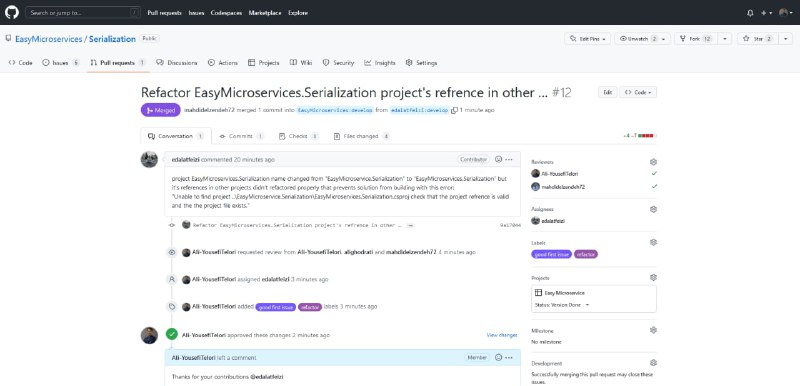This screenshot has width=800, height=386.
Task: Expand the arrow beside the Fork button
Action: (725, 39)
